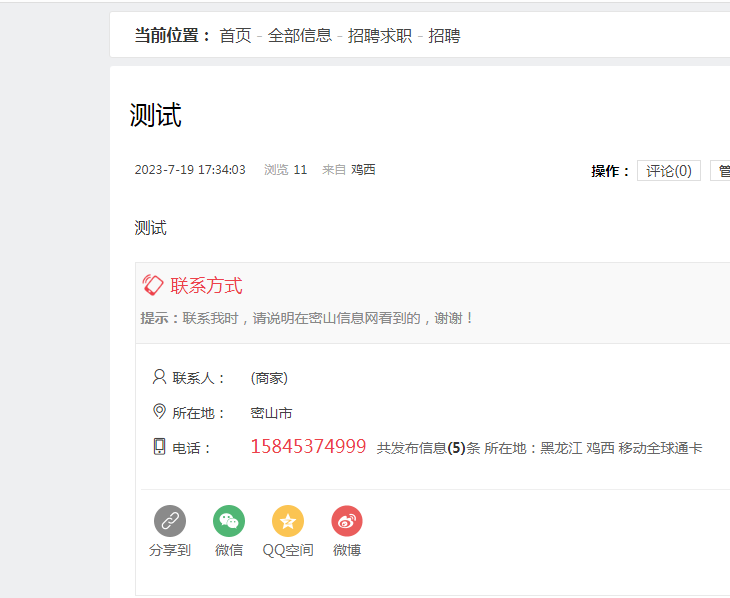
Task: Click the 电话 mobile phone icon
Action: 159,447
